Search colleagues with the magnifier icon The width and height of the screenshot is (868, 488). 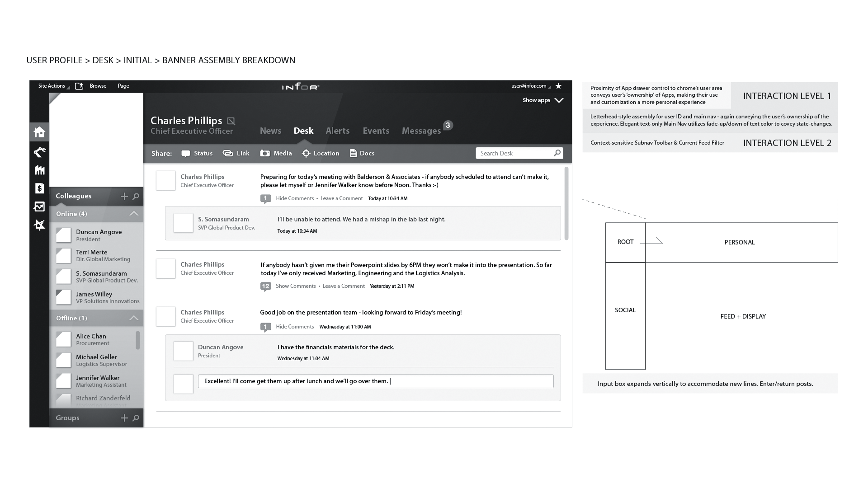coord(136,196)
